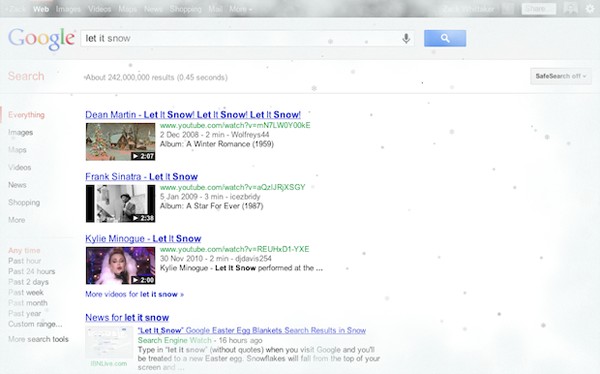Click the blue search magnifier button
600x374 pixels.
pyautogui.click(x=445, y=38)
